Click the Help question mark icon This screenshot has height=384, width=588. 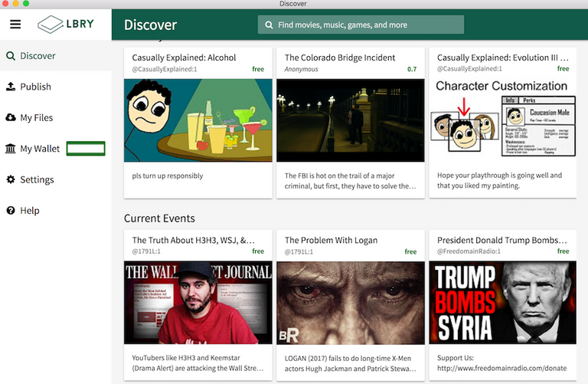click(x=11, y=210)
